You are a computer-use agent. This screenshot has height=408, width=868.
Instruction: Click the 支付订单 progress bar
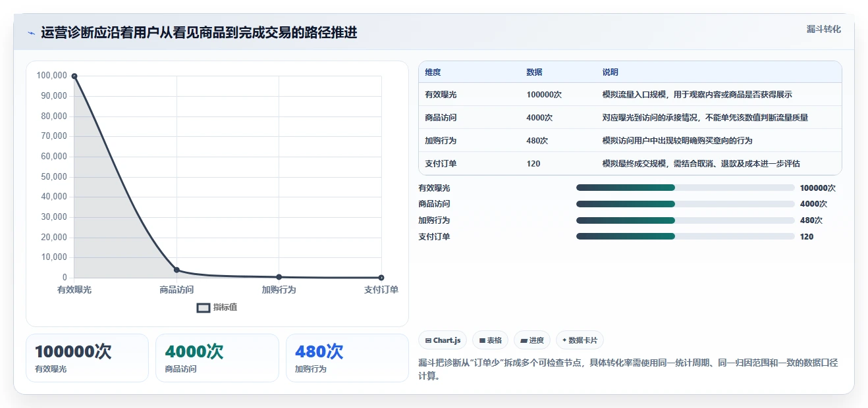click(685, 236)
